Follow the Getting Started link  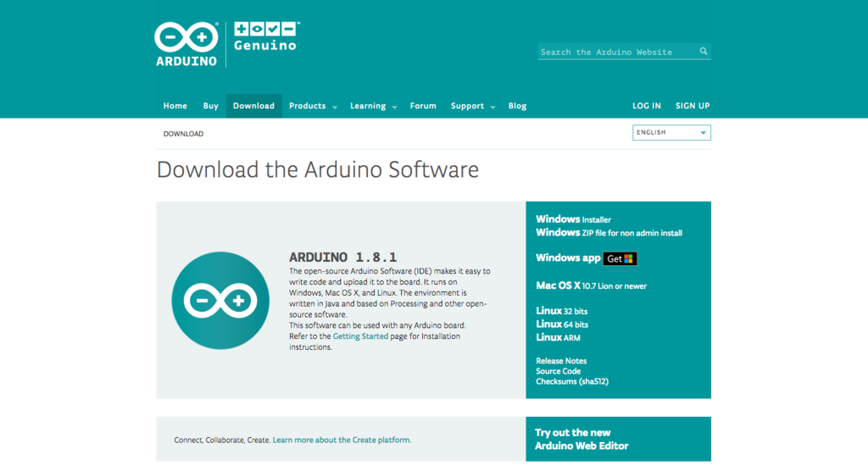pos(360,336)
